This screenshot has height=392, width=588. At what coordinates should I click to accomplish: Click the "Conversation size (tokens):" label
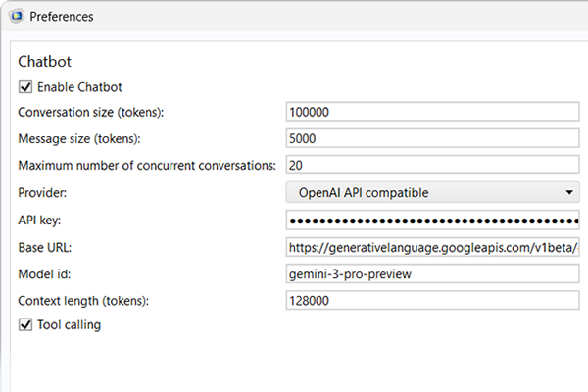coord(90,113)
